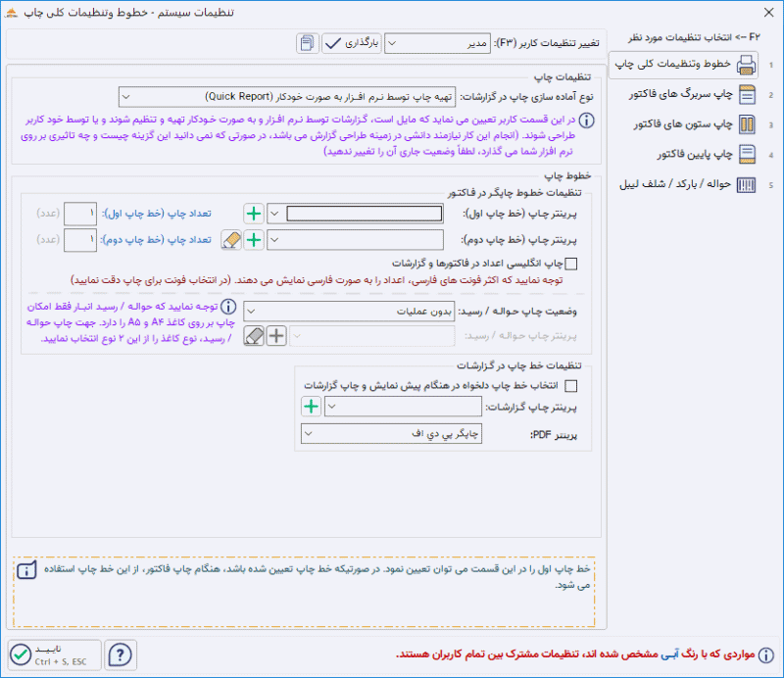Image resolution: width=784 pixels, height=678 pixels.
Task: Open چاپ ستون های فاکتور section
Action: click(x=695, y=124)
